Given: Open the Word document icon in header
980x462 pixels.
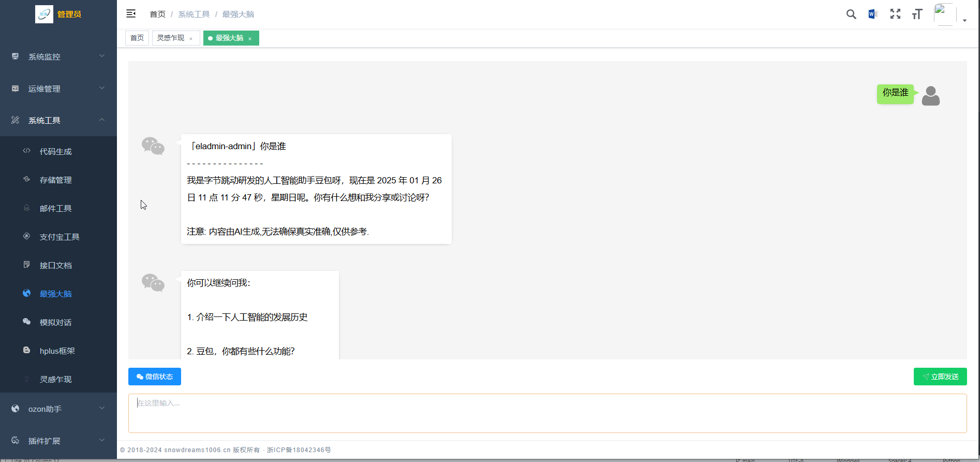Looking at the screenshot, I should click(873, 15).
